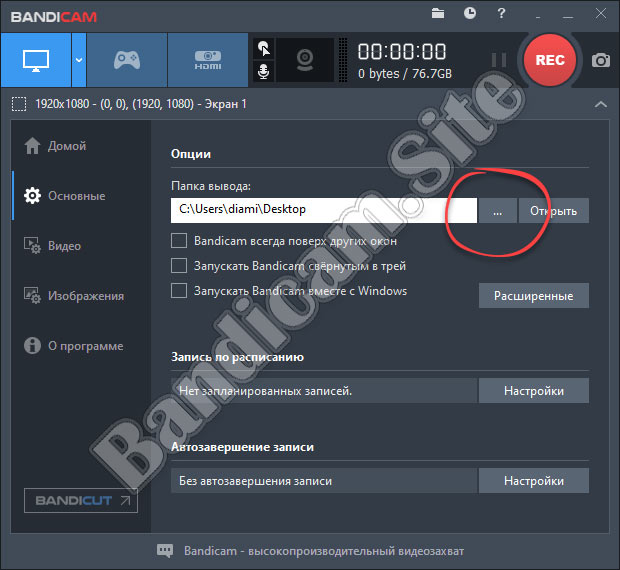Open help question mark icon
Image resolution: width=620 pixels, height=570 pixels.
pos(501,13)
